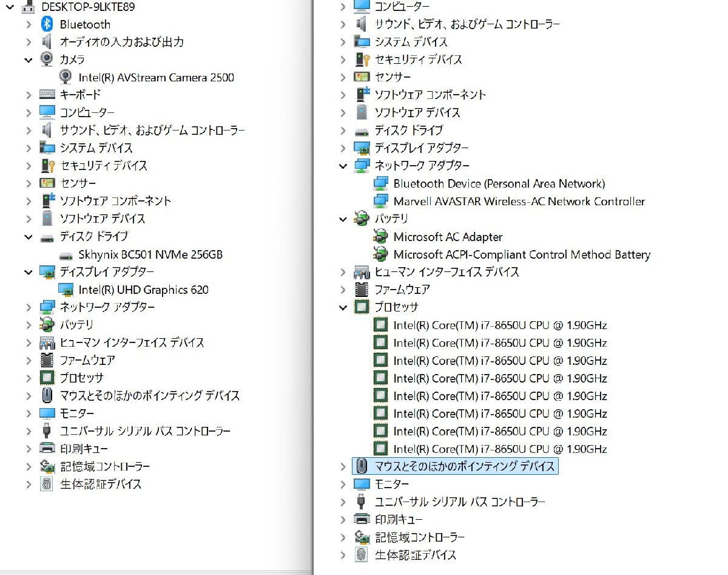Select the DESKTOP-9LKTE89 computer name

point(88,7)
